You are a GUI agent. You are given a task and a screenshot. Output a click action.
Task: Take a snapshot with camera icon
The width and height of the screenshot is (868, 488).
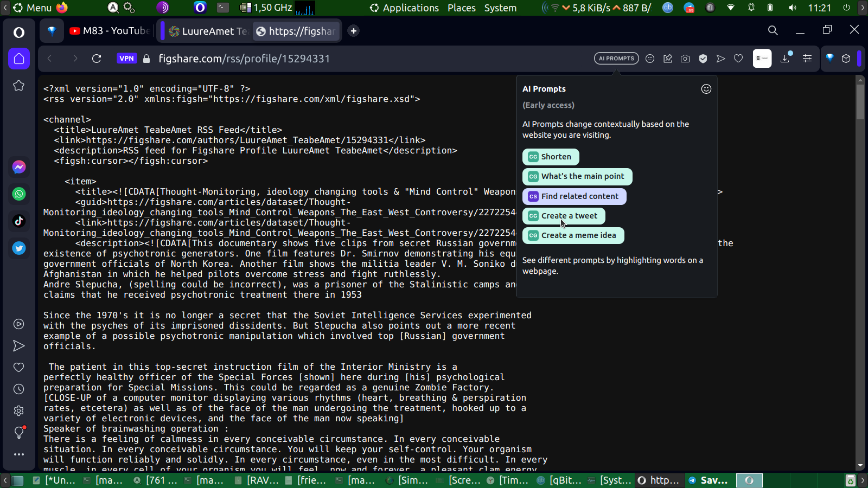(685, 59)
